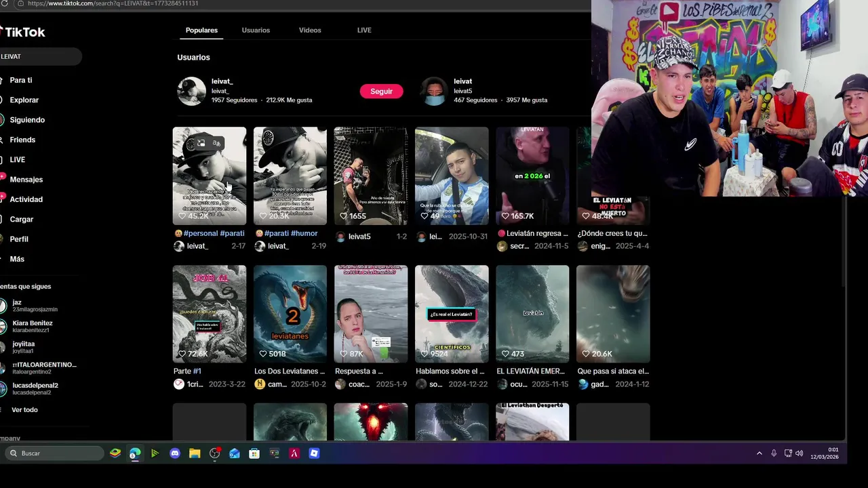Show hidden icons tray chevron
Image resolution: width=868 pixels, height=488 pixels.
(759, 453)
